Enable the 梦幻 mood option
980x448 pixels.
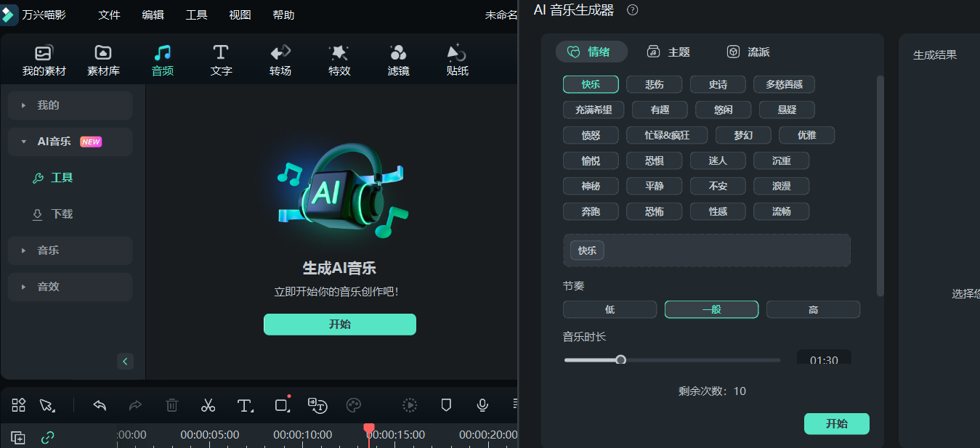click(742, 135)
